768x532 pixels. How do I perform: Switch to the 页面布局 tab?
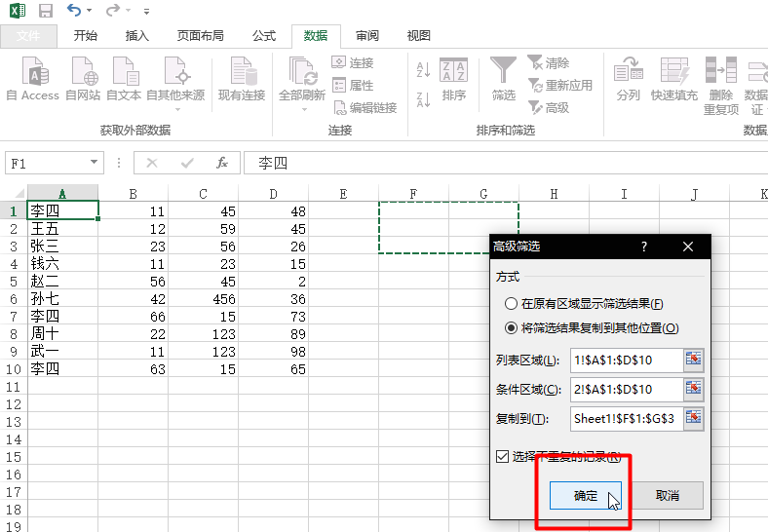(x=200, y=36)
